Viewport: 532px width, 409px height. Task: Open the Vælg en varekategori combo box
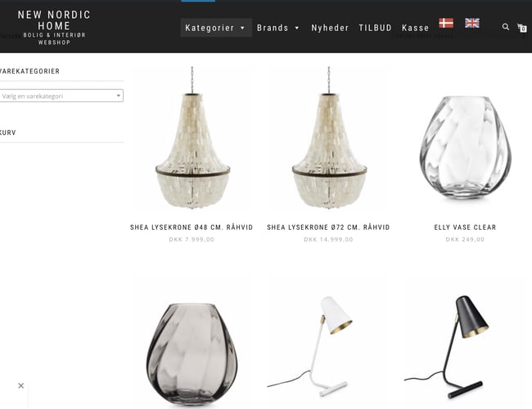[x=61, y=96]
